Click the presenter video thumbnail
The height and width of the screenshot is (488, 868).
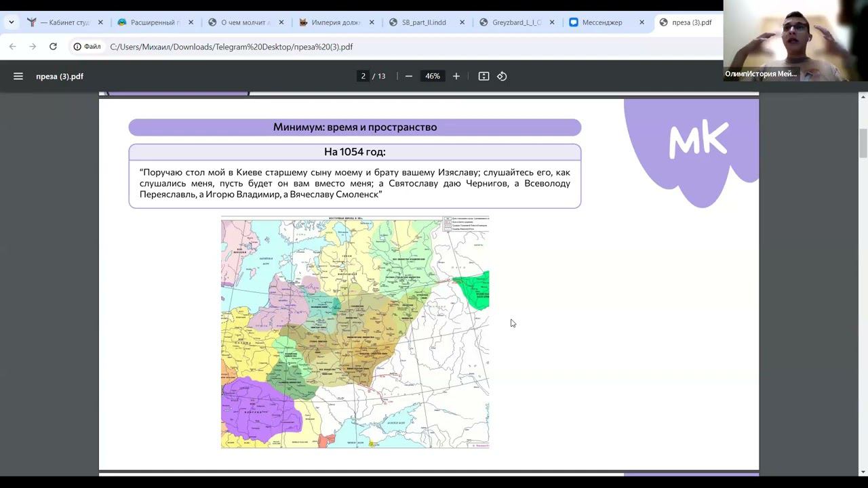point(795,41)
